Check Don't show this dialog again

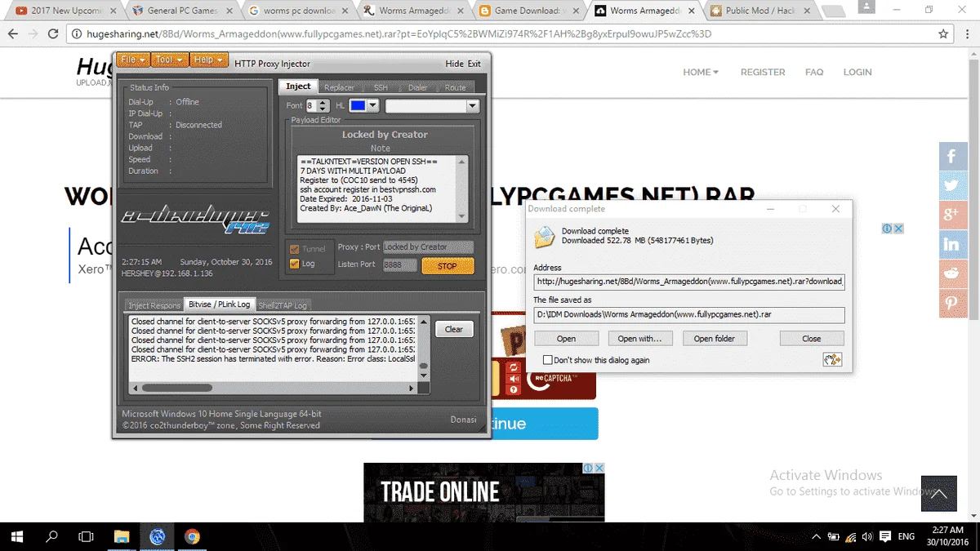pos(548,360)
